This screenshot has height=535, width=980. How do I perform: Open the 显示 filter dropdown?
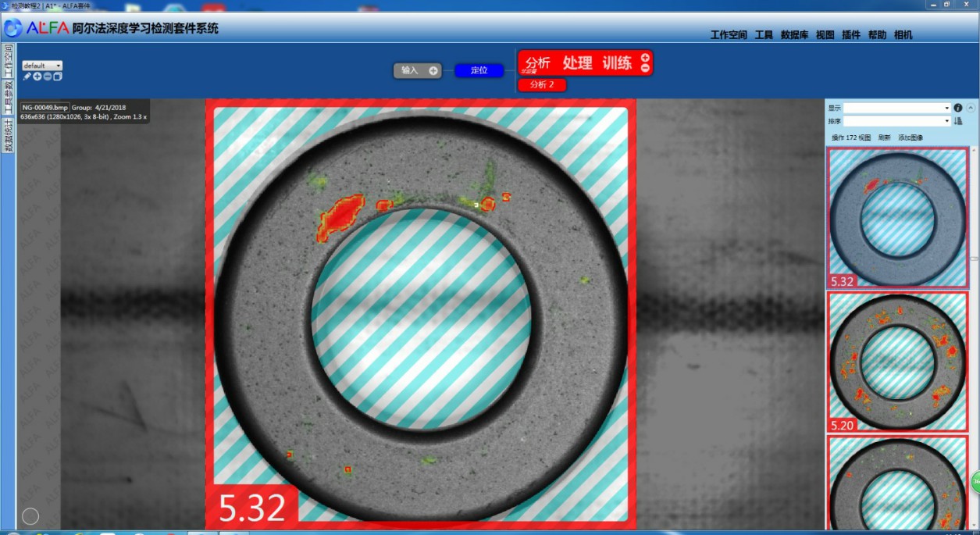896,108
